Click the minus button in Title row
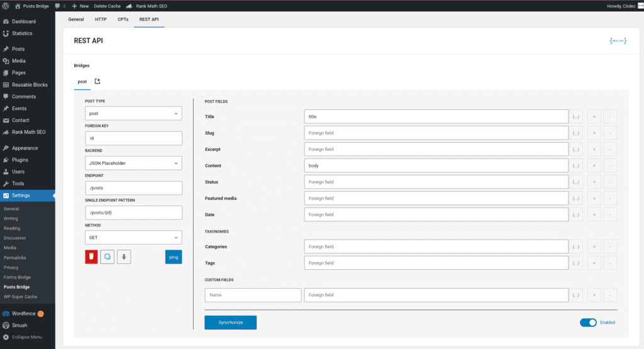The image size is (644, 349). 610,116
